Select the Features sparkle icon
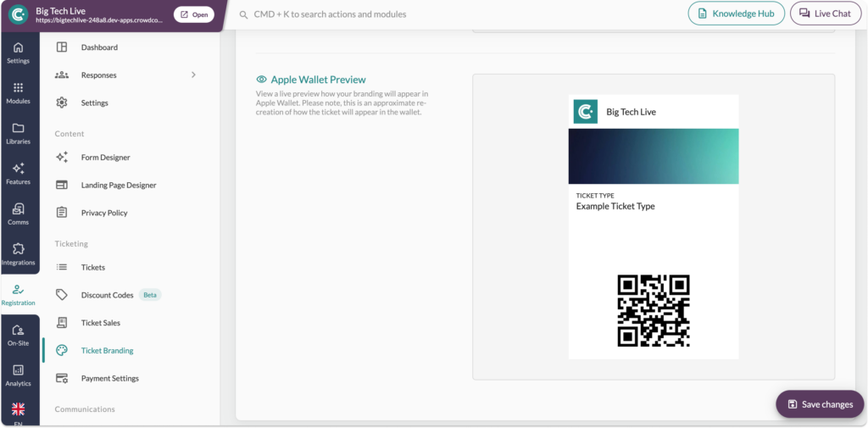Viewport: 868px width, 428px height. (18, 173)
